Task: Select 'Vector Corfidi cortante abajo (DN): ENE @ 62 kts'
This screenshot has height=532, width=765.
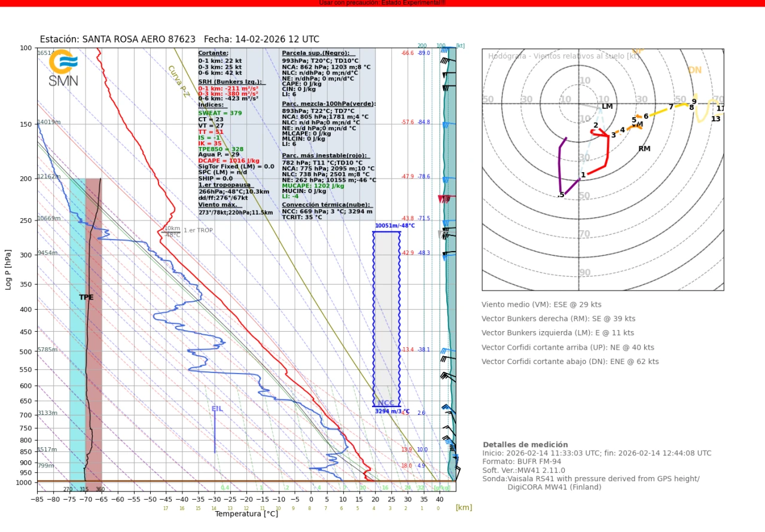Action: 570,362
